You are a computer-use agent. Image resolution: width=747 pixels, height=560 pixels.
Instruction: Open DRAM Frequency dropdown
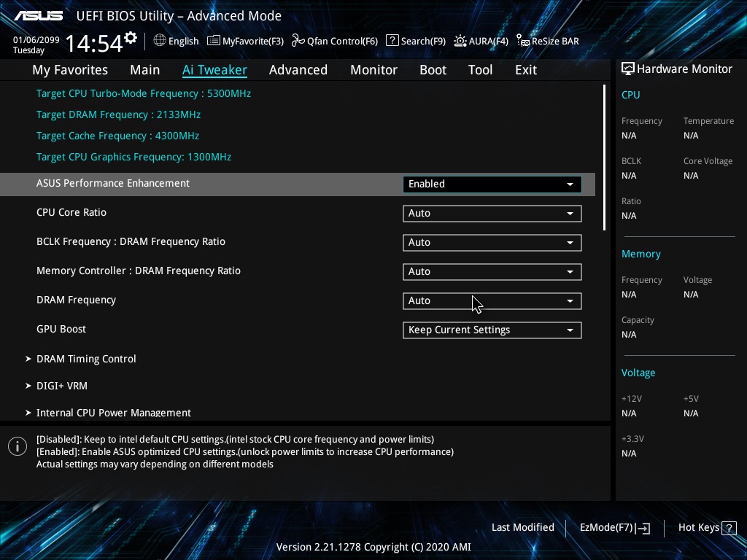click(492, 301)
